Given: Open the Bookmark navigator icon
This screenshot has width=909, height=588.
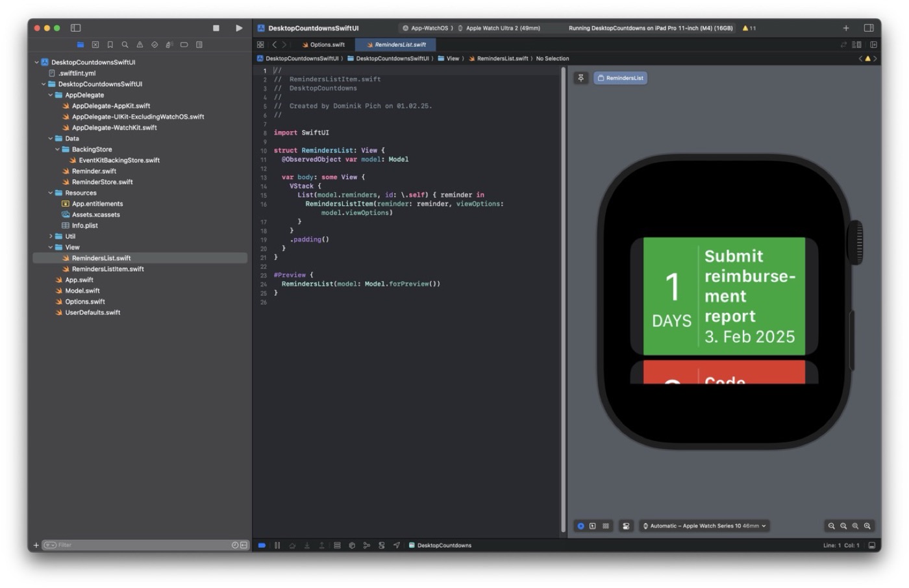Looking at the screenshot, I should pyautogui.click(x=110, y=45).
